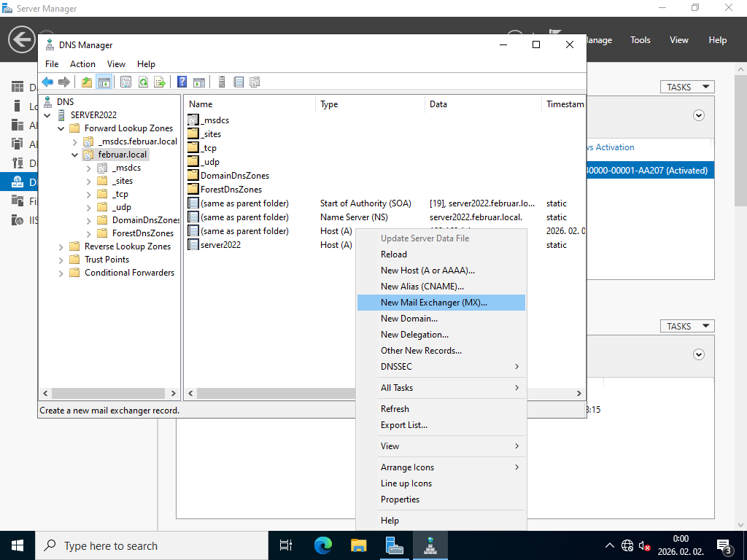747x560 pixels.
Task: Open the Action menu in DNS Manager
Action: coord(82,64)
